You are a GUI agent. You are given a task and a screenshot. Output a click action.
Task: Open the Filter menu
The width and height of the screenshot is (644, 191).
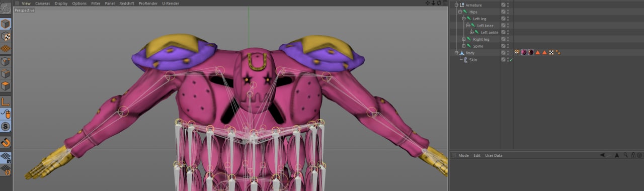tap(96, 3)
